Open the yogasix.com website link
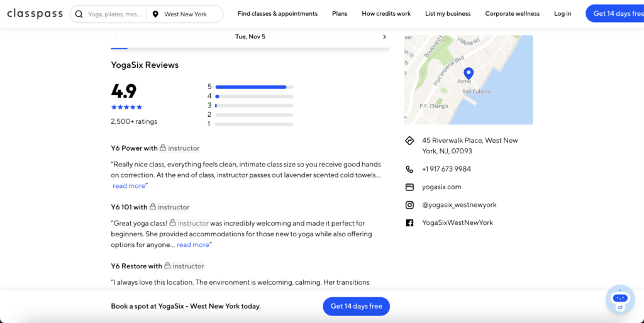Screen dimensions: 644x323 click(441, 187)
